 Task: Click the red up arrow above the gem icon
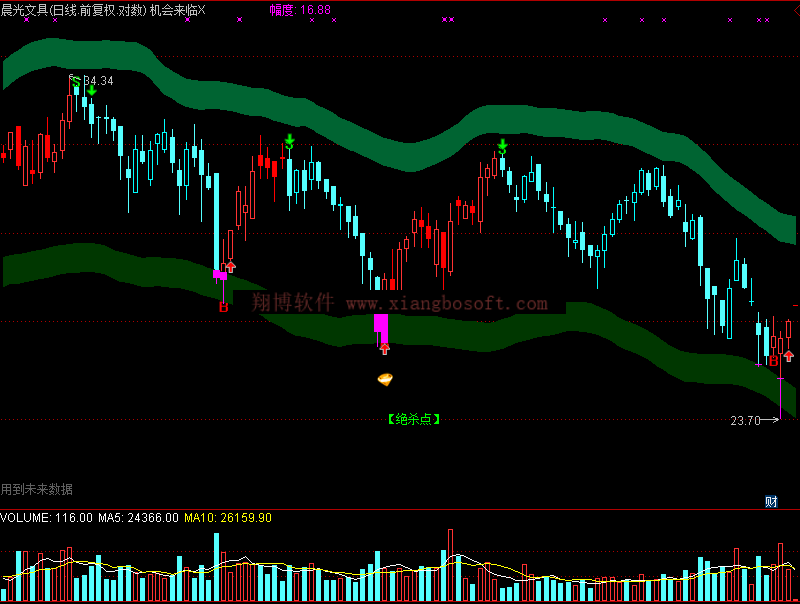click(x=385, y=348)
